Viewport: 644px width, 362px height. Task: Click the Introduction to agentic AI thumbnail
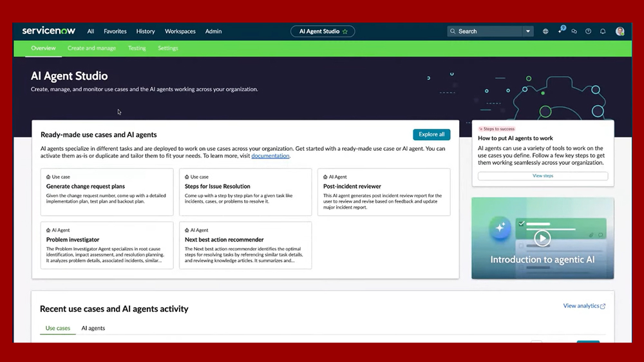[x=542, y=238]
